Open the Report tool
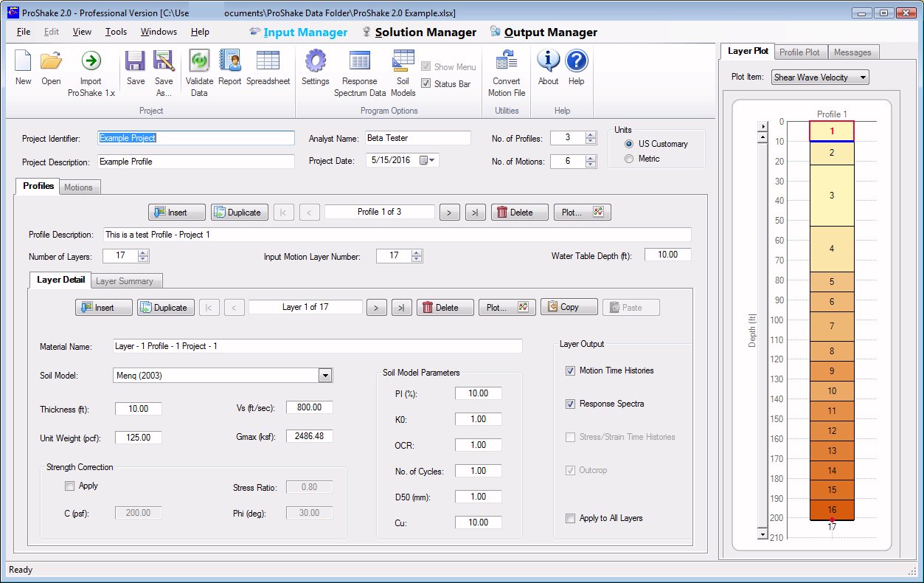The height and width of the screenshot is (583, 924). click(x=229, y=61)
